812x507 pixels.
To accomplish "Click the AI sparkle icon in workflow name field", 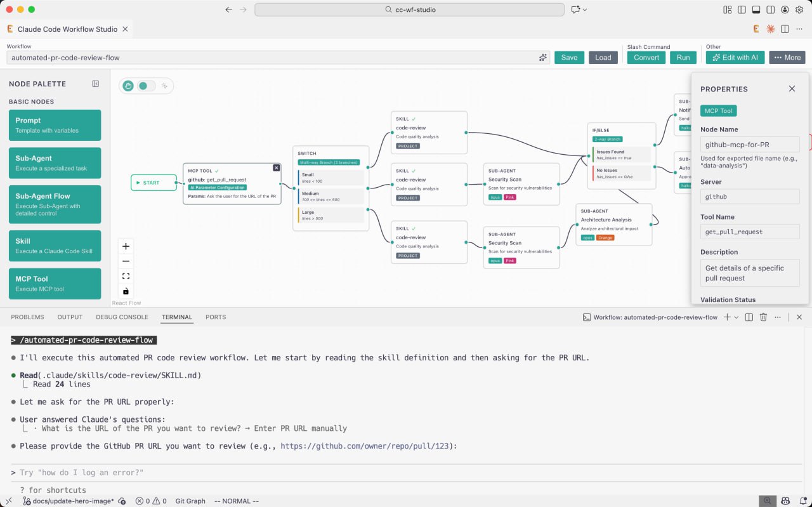I will pos(543,58).
